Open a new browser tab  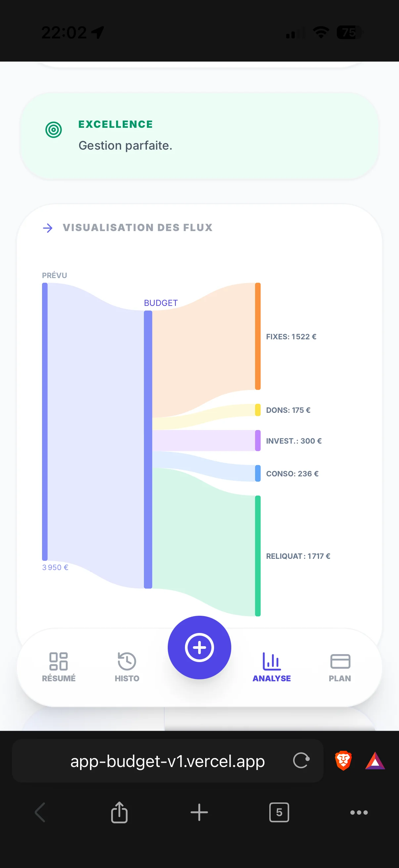pos(199,812)
